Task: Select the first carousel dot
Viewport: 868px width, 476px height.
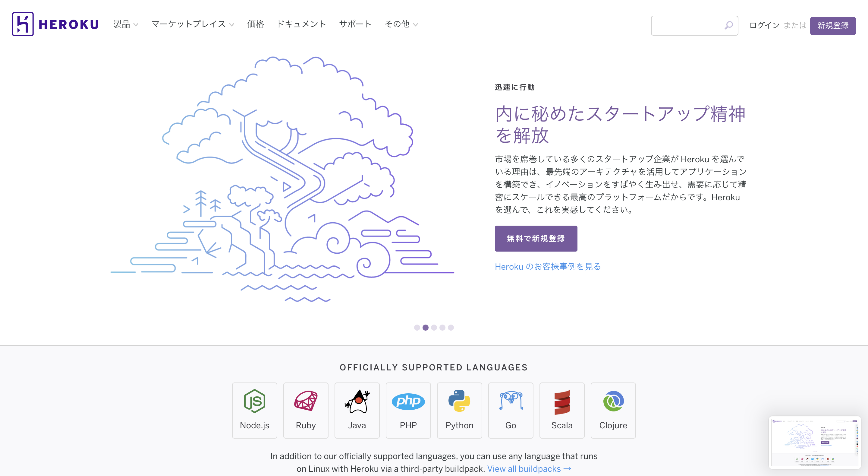Action: [x=417, y=327]
